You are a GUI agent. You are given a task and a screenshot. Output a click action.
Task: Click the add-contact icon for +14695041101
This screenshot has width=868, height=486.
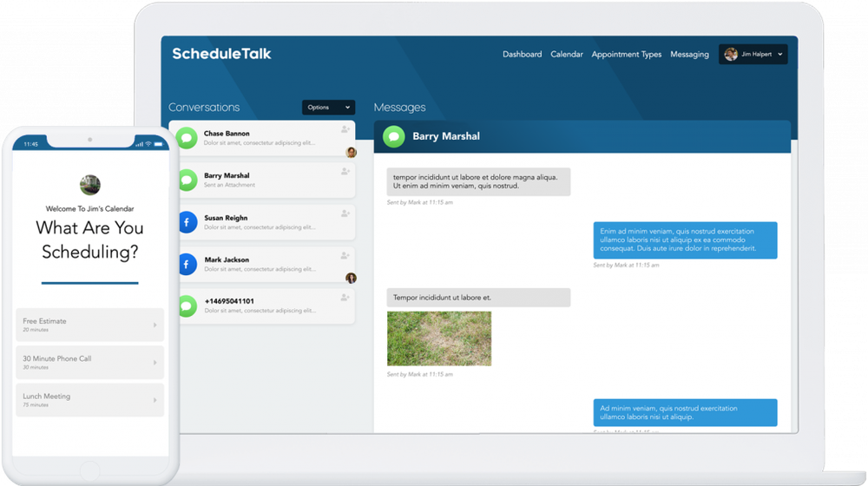point(345,298)
